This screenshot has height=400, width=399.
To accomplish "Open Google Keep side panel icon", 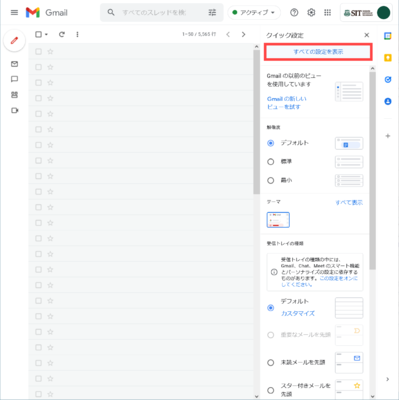I will point(388,58).
